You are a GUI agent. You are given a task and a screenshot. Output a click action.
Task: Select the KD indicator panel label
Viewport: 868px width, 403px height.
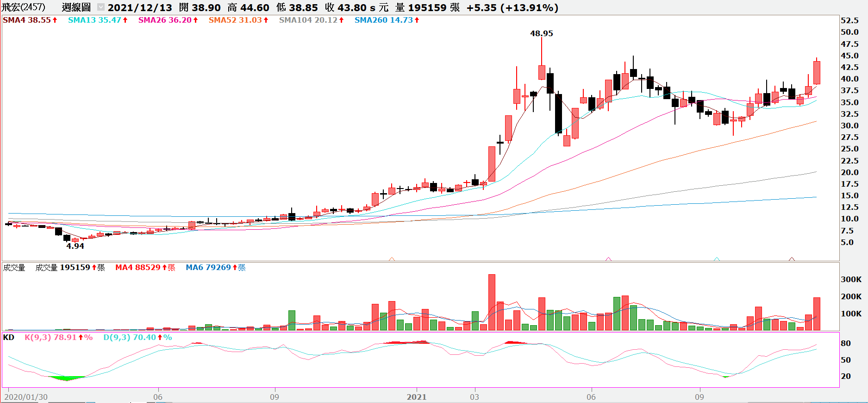point(8,337)
